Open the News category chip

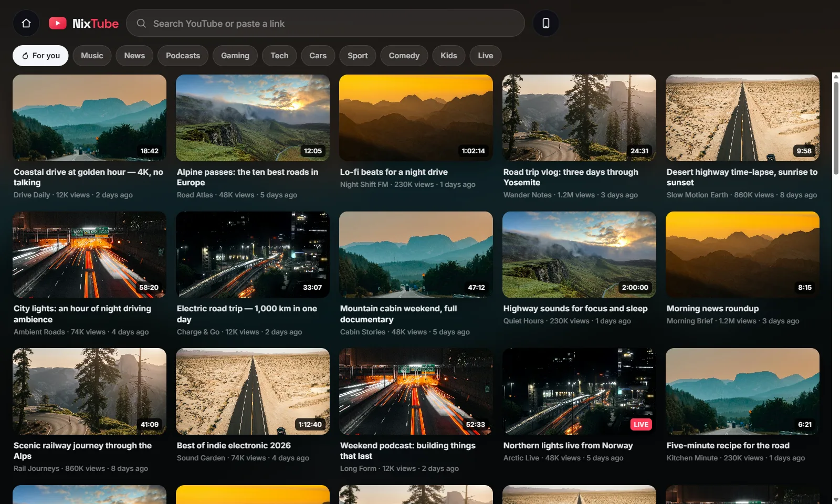click(134, 56)
